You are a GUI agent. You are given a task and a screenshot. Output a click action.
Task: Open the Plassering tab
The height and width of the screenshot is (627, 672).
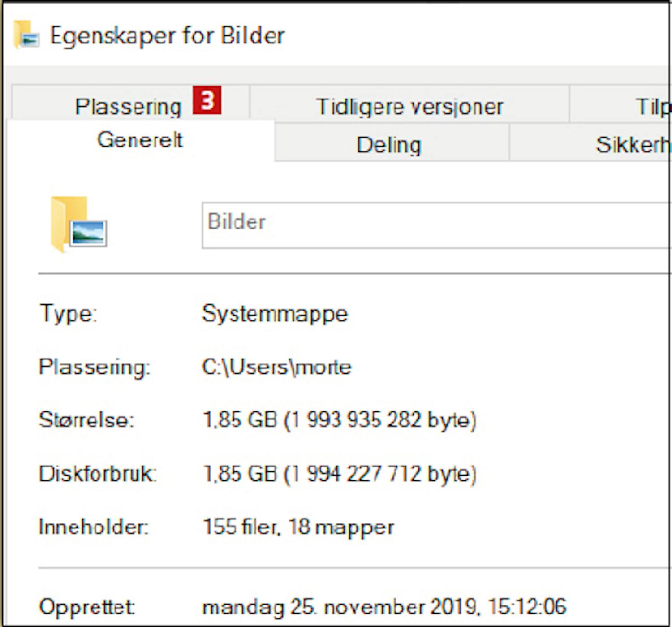pos(128,107)
